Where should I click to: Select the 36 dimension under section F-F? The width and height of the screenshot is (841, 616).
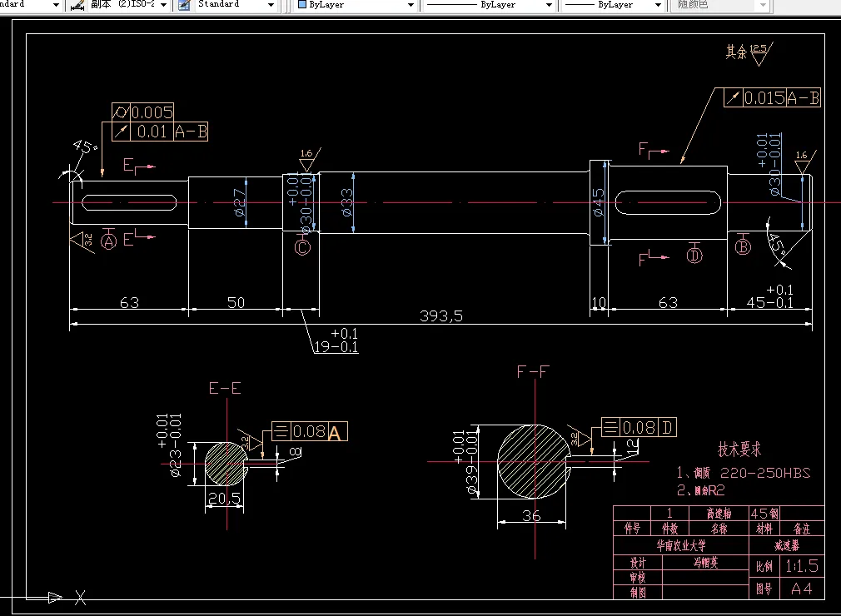point(531,516)
